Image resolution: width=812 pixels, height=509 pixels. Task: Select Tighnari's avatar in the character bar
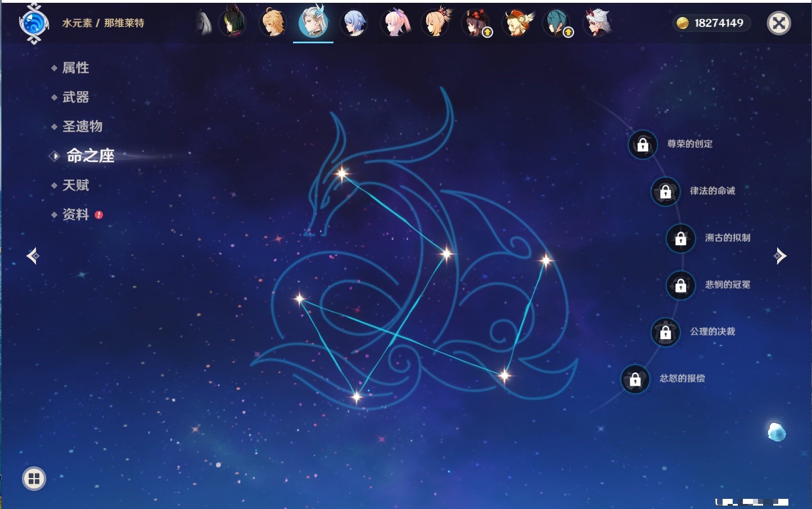(x=232, y=23)
